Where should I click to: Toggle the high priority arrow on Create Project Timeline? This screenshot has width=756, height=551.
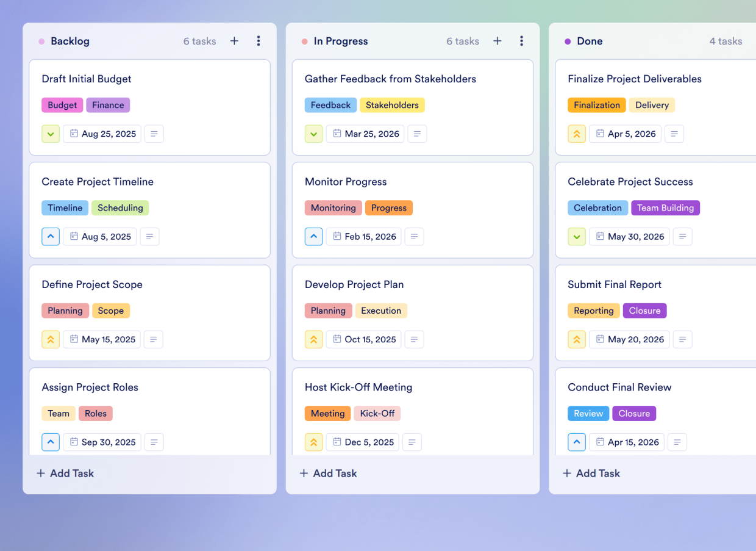[51, 236]
